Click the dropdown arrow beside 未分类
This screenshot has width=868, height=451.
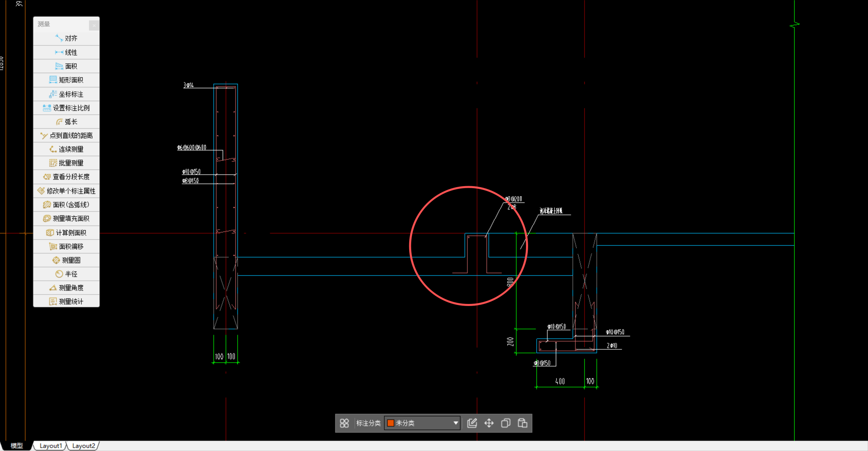pyautogui.click(x=456, y=423)
